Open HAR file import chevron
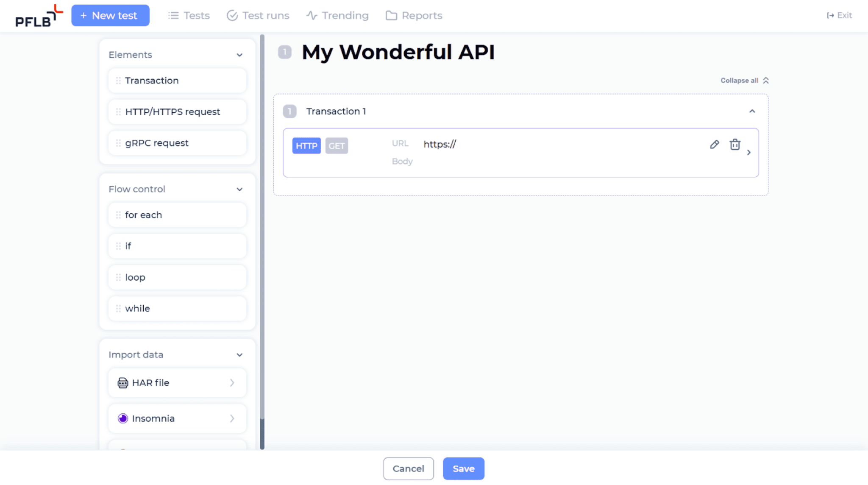Image resolution: width=868 pixels, height=485 pixels. coord(232,383)
